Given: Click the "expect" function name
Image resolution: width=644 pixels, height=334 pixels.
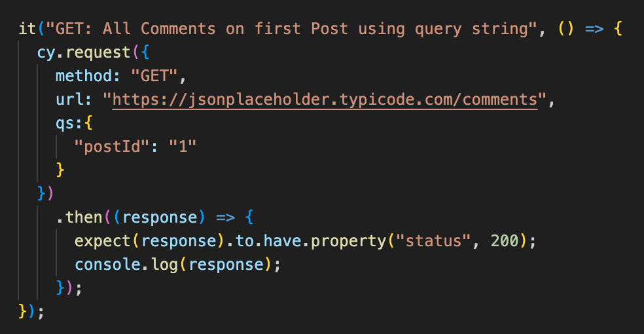Looking at the screenshot, I should (103, 241).
